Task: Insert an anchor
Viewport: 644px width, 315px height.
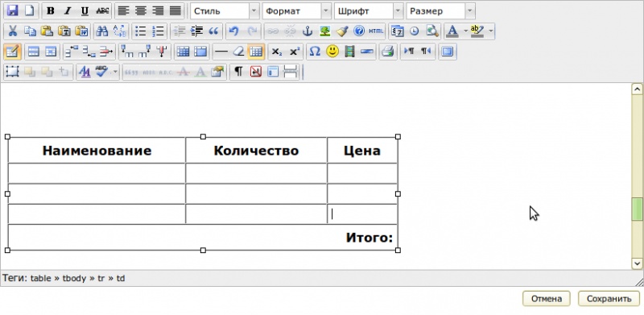Action: (308, 31)
